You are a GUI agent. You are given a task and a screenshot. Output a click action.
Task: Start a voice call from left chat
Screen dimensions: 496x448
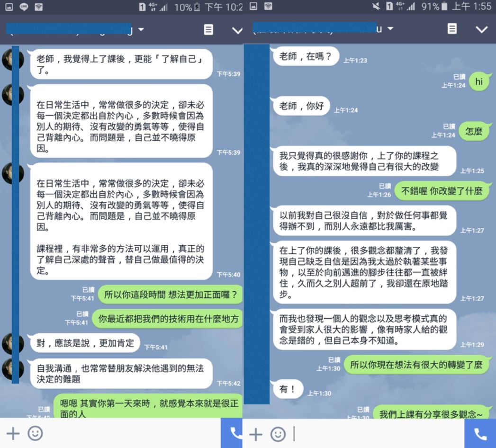click(234, 433)
